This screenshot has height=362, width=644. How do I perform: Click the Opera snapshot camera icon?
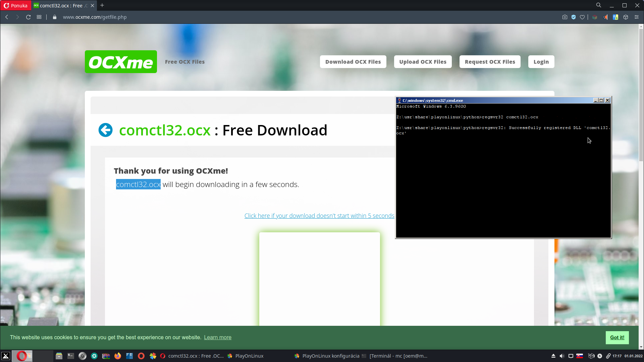[x=565, y=17]
